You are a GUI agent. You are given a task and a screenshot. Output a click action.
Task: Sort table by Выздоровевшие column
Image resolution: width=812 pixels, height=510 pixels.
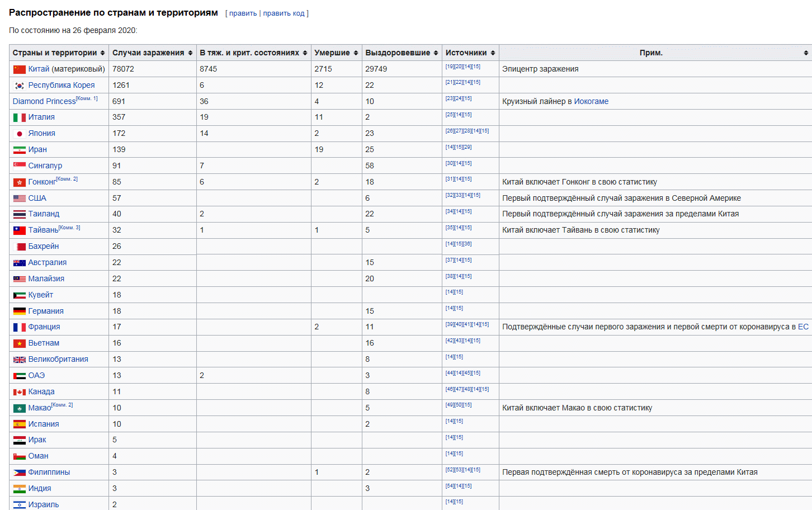click(x=436, y=53)
